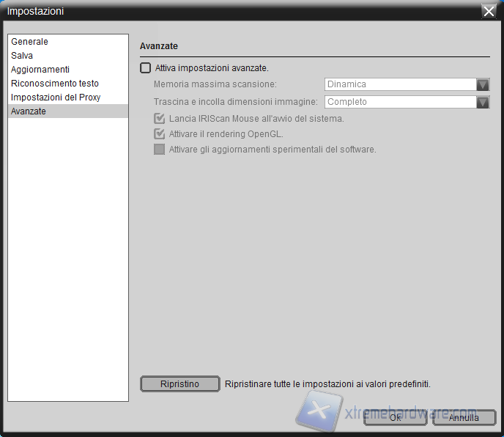
Task: Select Salva in the settings list
Action: (x=22, y=56)
